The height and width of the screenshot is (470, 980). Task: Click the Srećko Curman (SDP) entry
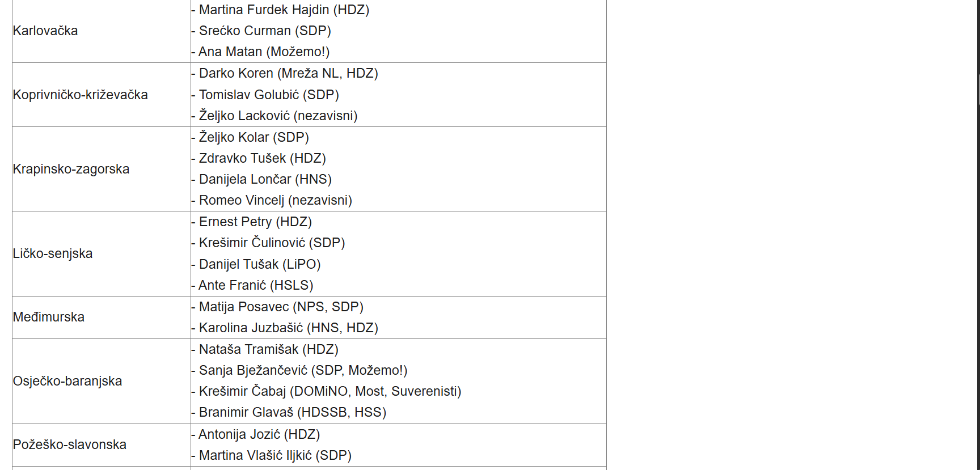(x=265, y=31)
